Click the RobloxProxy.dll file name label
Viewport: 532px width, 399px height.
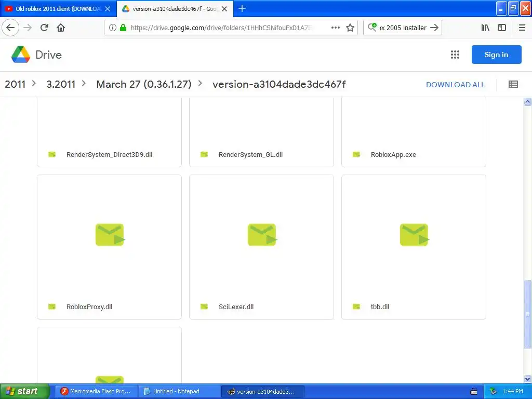pyautogui.click(x=89, y=307)
